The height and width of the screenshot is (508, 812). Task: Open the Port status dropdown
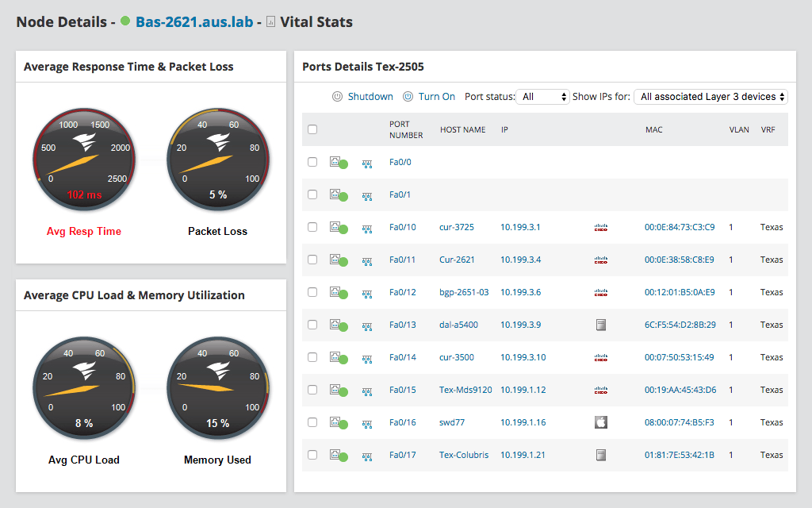pyautogui.click(x=542, y=96)
